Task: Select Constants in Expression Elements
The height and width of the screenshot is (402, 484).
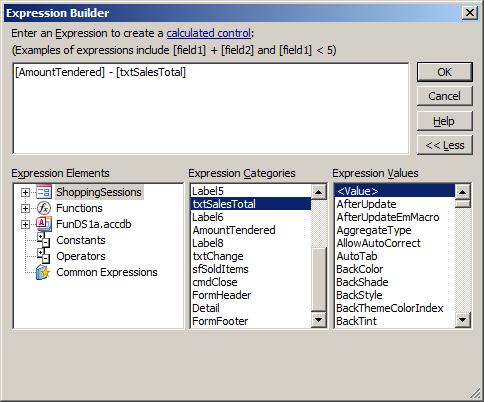Action: point(81,240)
